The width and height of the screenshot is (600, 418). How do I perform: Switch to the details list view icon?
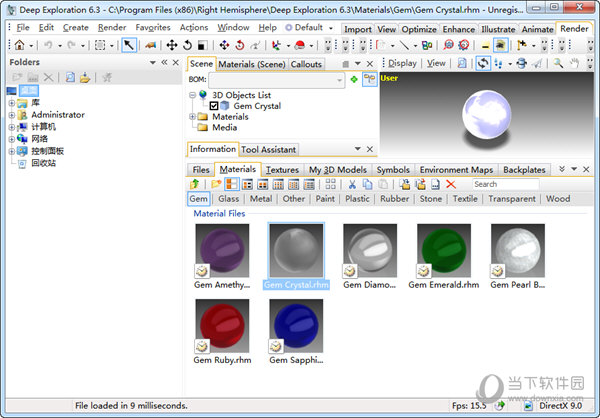[x=309, y=185]
